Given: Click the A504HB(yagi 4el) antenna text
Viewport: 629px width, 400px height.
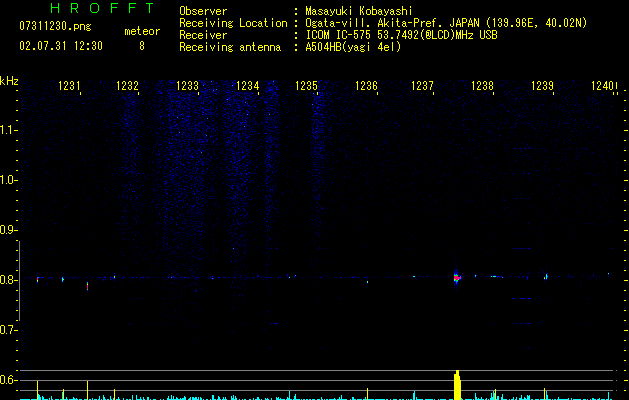Looking at the screenshot, I should pos(353,47).
